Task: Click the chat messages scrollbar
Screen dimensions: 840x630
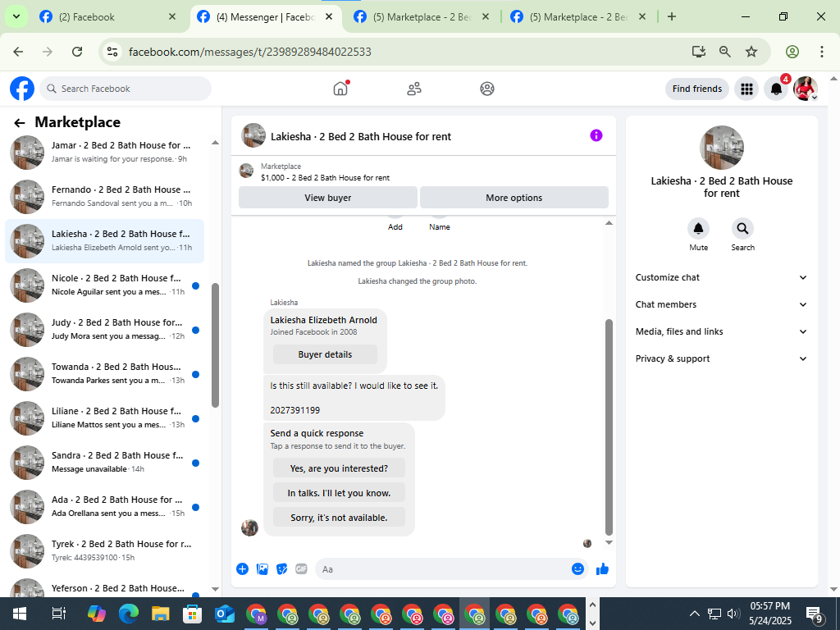Action: (x=609, y=427)
